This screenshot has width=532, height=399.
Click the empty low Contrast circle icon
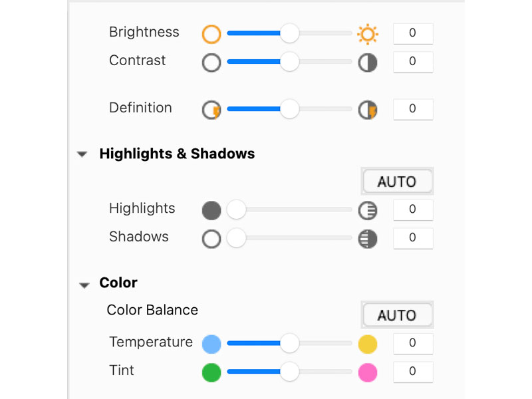(x=211, y=63)
